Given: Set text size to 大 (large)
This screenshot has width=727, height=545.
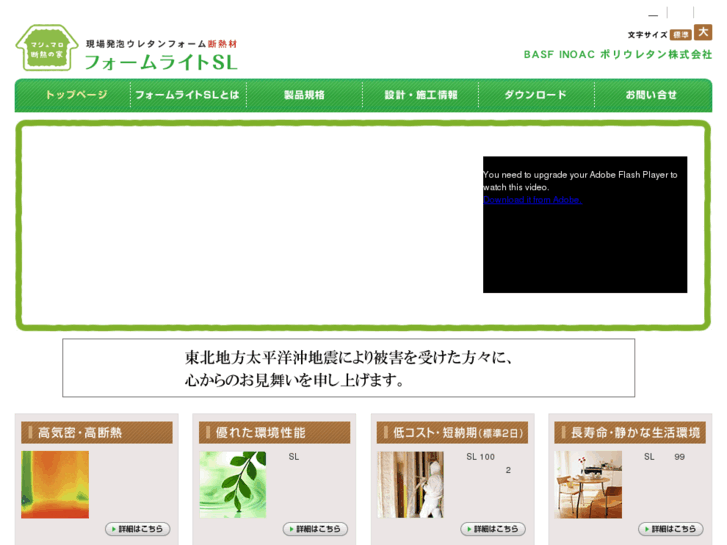Looking at the screenshot, I should [703, 32].
